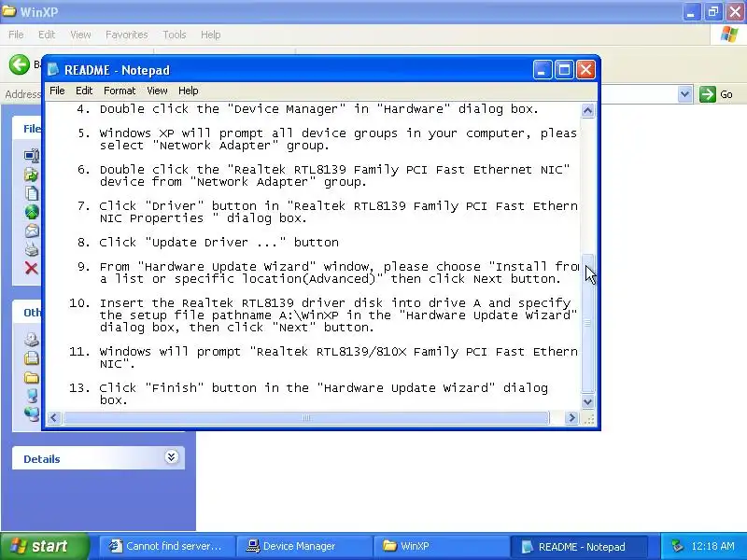Viewport: 747px width, 560px height.
Task: Minimize the README Notepad window
Action: [543, 70]
